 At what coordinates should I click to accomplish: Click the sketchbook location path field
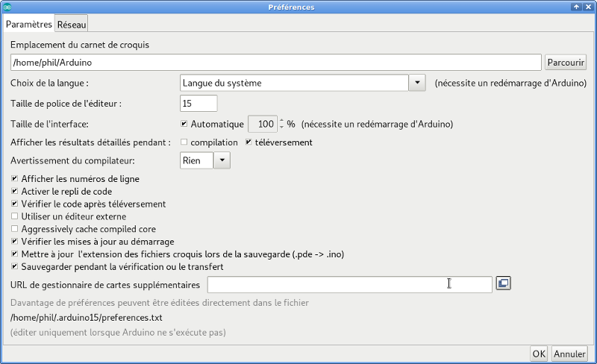tap(275, 63)
